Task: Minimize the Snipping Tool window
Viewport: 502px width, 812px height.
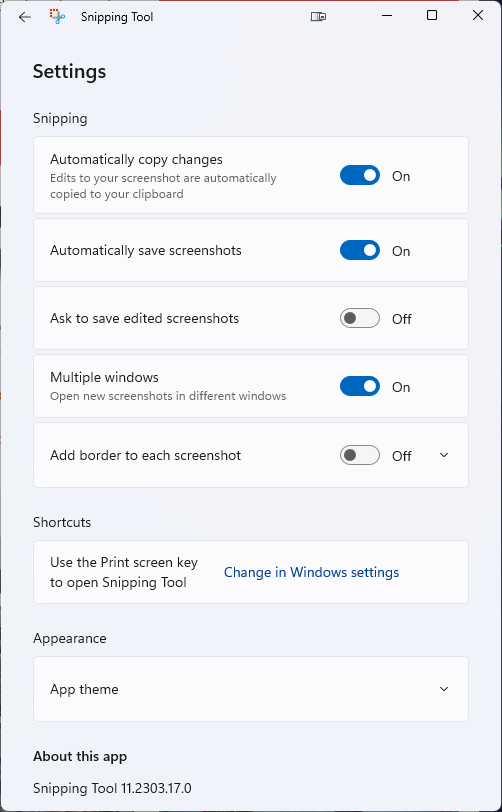Action: tap(386, 16)
